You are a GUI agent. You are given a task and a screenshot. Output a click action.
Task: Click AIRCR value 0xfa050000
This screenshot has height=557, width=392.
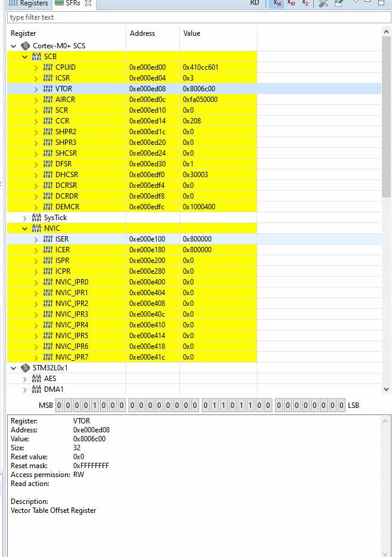tap(200, 100)
